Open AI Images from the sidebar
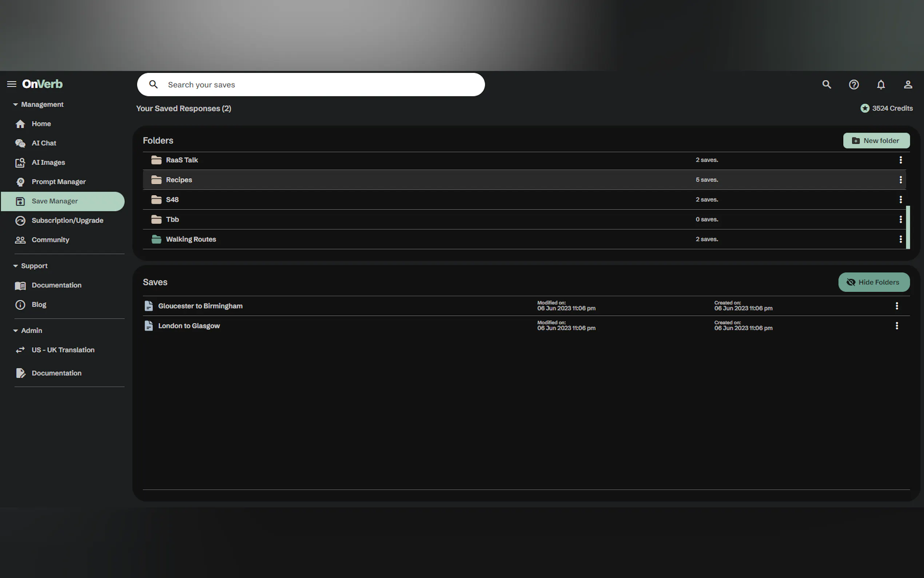 pos(48,162)
